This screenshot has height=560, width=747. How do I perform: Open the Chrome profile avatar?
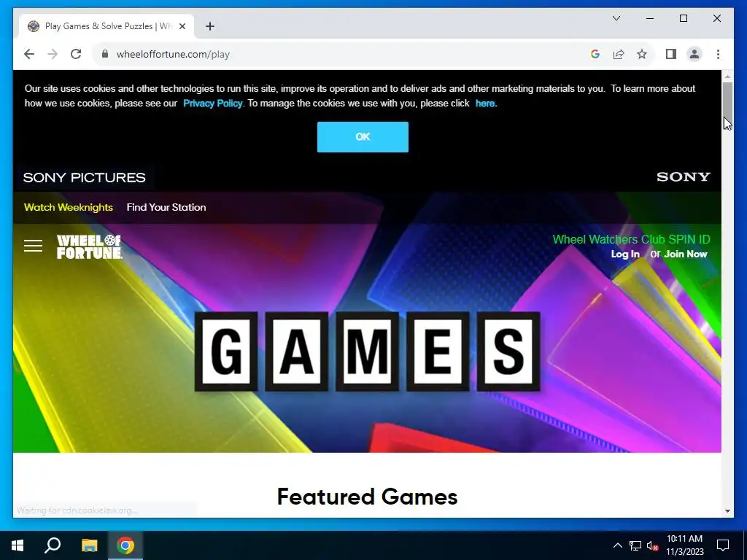point(694,54)
